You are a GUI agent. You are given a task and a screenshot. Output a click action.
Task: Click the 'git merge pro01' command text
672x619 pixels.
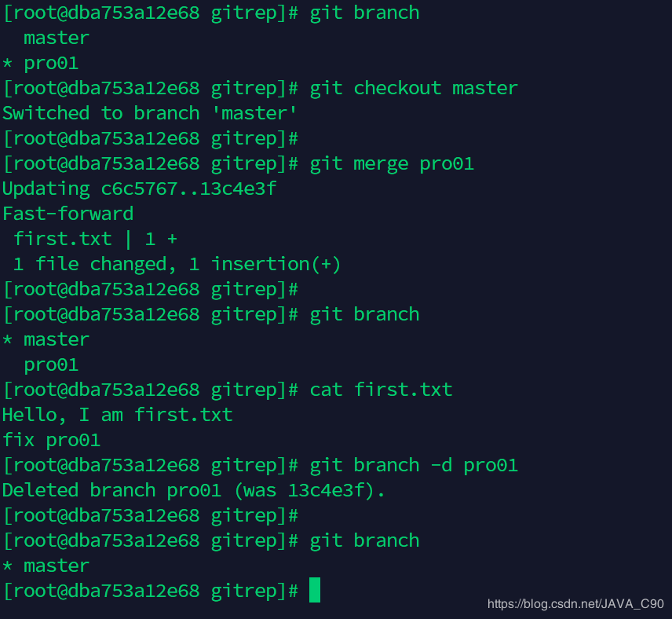[x=392, y=164]
